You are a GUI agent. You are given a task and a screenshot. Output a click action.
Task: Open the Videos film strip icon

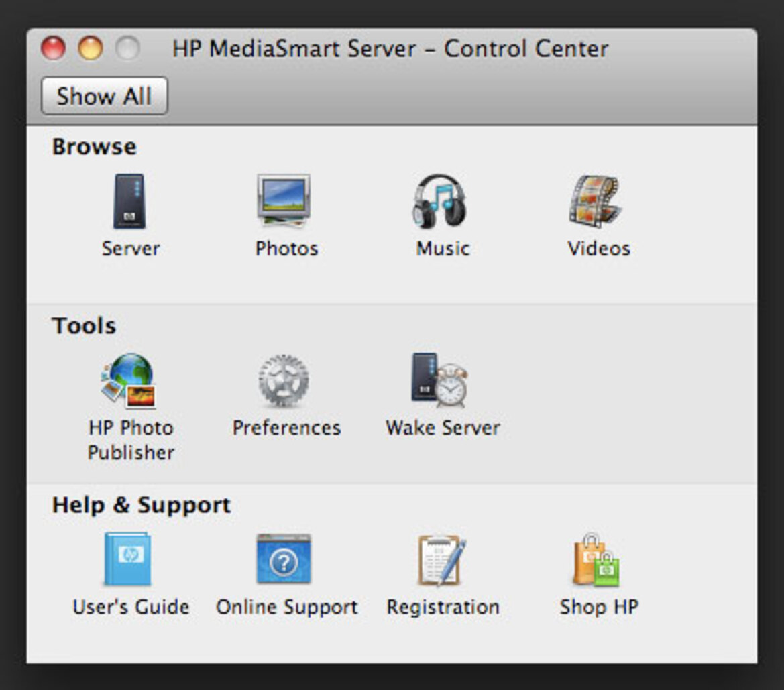pyautogui.click(x=596, y=201)
